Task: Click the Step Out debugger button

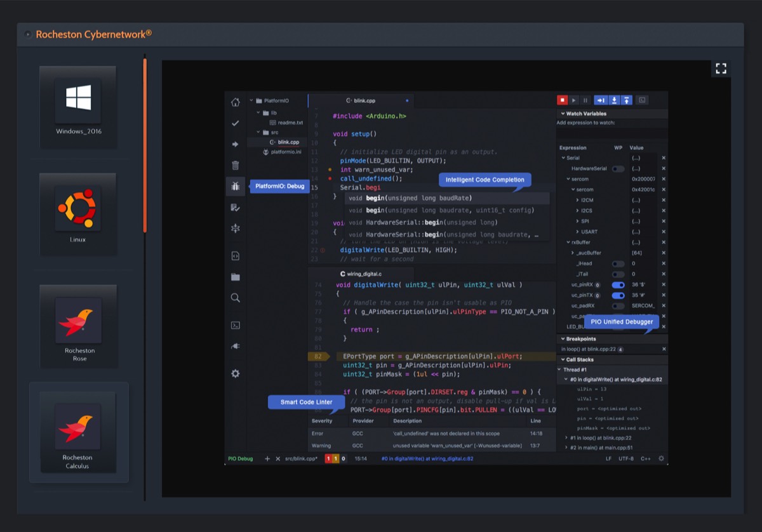Action: tap(626, 100)
